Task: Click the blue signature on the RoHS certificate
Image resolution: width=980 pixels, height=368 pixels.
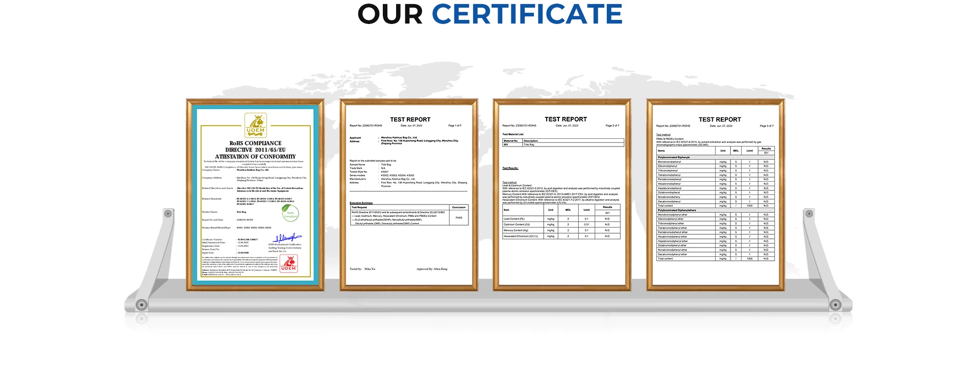Action: click(x=287, y=238)
